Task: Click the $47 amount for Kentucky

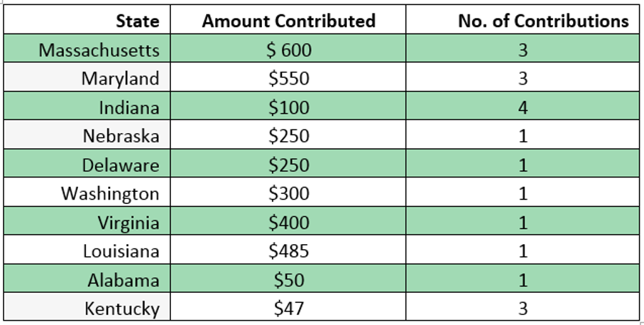Action: 289,309
